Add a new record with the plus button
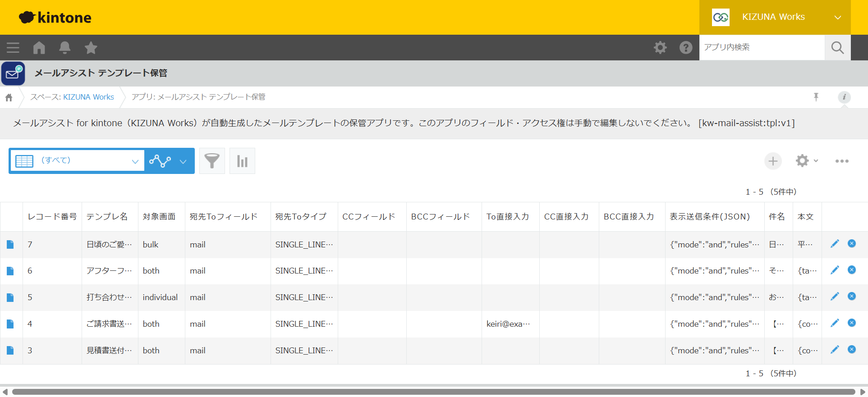868x397 pixels. point(773,161)
